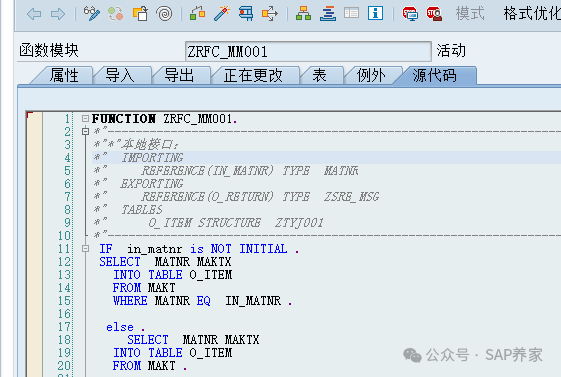Switch to the 导出 tab
This screenshot has width=561, height=377.
click(x=179, y=75)
